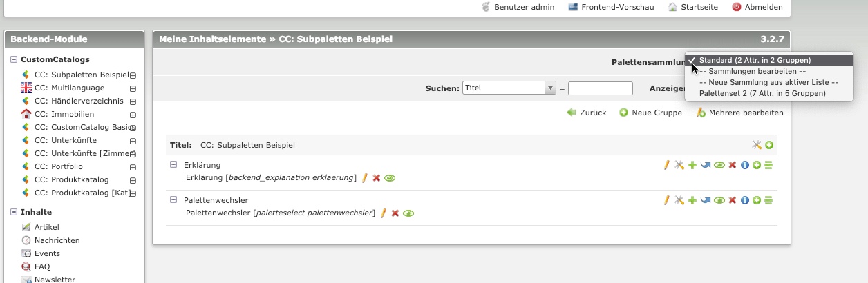
Task: Click the tools settings icon in the Titel row
Action: click(757, 145)
